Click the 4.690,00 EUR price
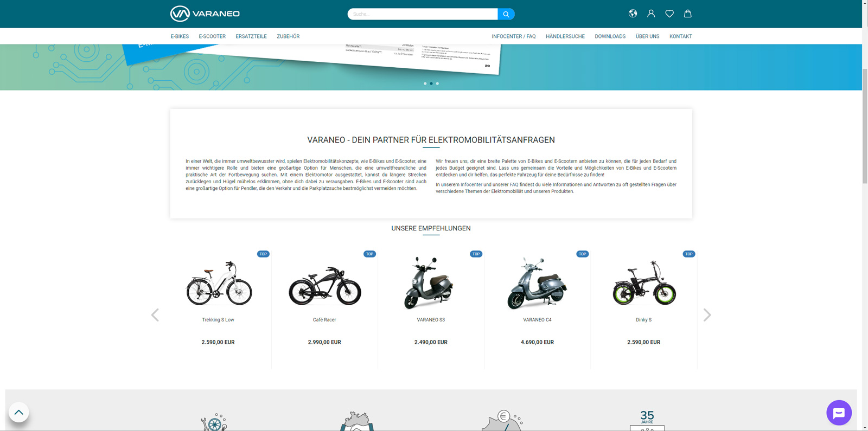868x431 pixels. (x=537, y=342)
